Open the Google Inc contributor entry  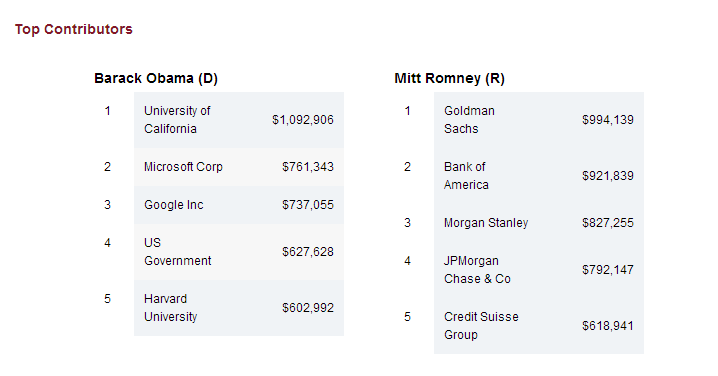click(174, 205)
